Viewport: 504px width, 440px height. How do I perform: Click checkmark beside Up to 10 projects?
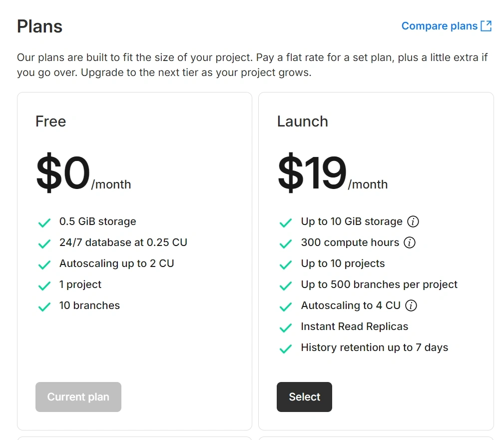[286, 264]
